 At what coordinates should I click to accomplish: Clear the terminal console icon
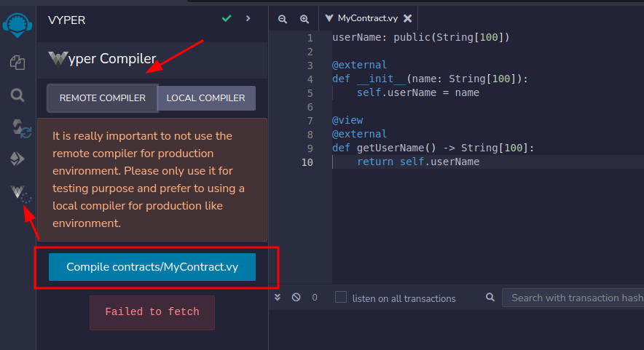coord(296,298)
